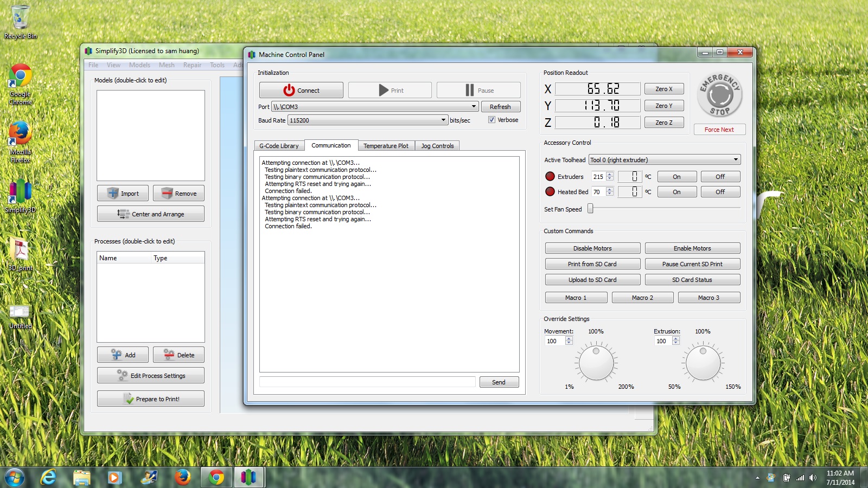Open the Jog Controls tab
868x488 pixels.
coord(437,146)
